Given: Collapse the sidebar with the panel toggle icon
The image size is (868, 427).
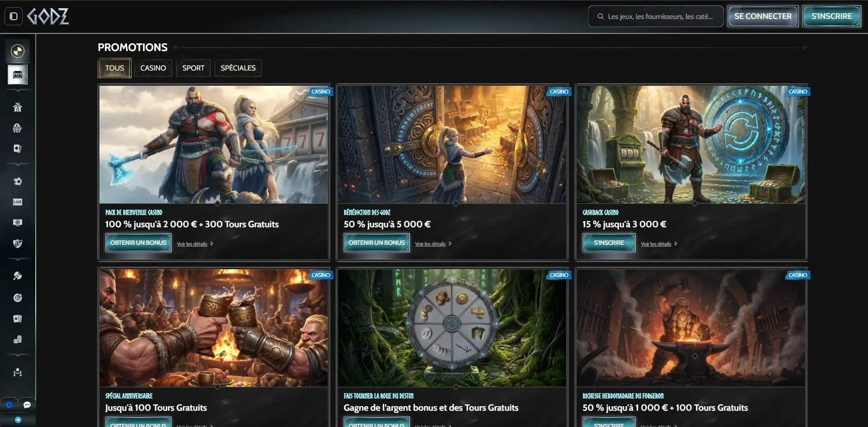Looking at the screenshot, I should click(14, 16).
